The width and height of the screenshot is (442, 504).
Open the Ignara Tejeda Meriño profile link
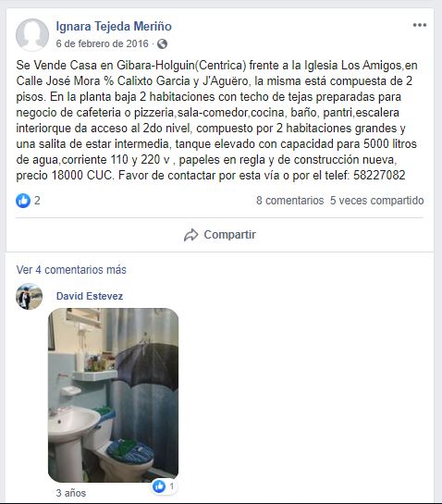114,27
